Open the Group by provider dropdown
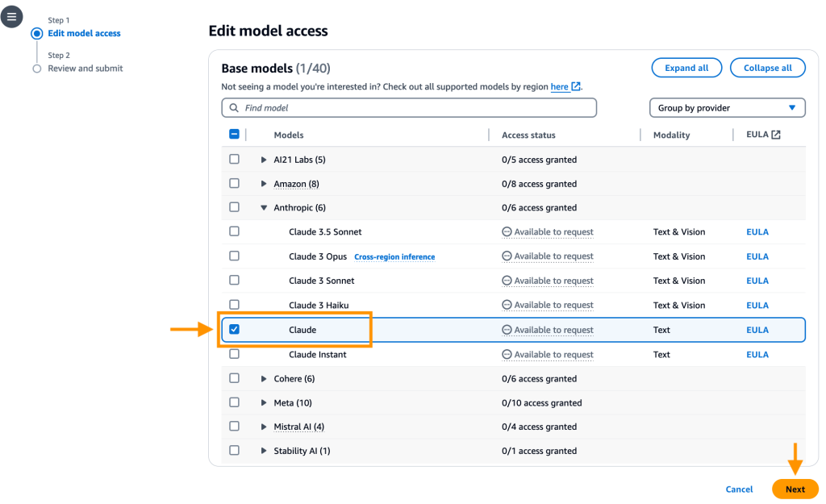The height and width of the screenshot is (504, 826). pos(727,108)
